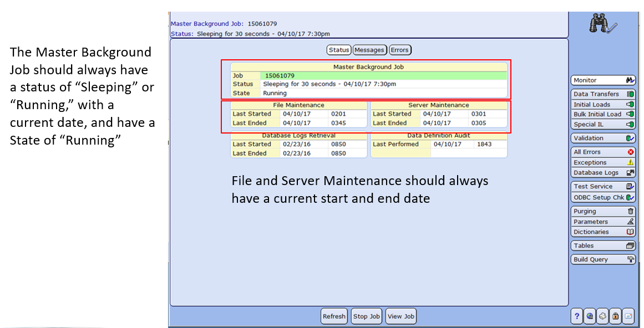The height and width of the screenshot is (328, 644).
Task: Click the padlock icon at bottom right
Action: [615, 316]
